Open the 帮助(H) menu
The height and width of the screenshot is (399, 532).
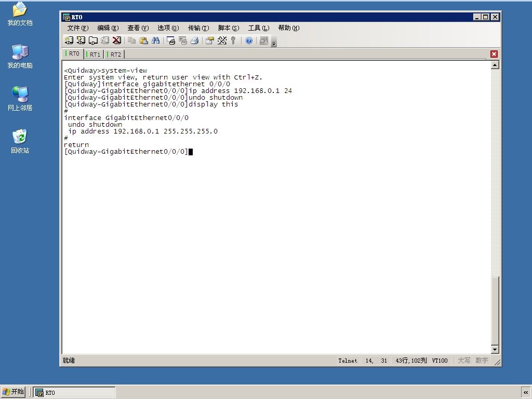pyautogui.click(x=289, y=28)
